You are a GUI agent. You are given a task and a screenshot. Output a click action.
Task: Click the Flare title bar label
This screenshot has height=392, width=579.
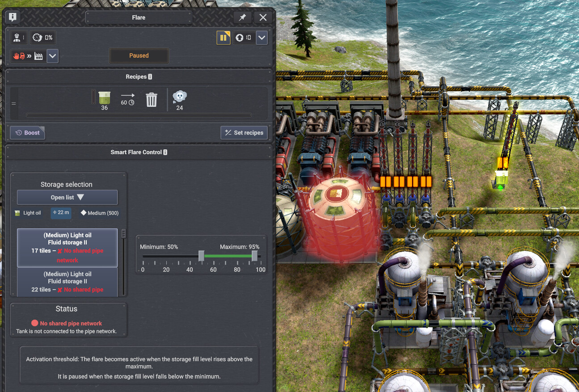coord(139,17)
